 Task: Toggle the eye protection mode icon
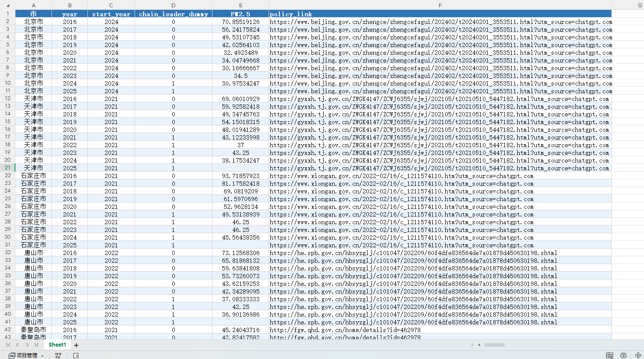[x=623, y=355]
